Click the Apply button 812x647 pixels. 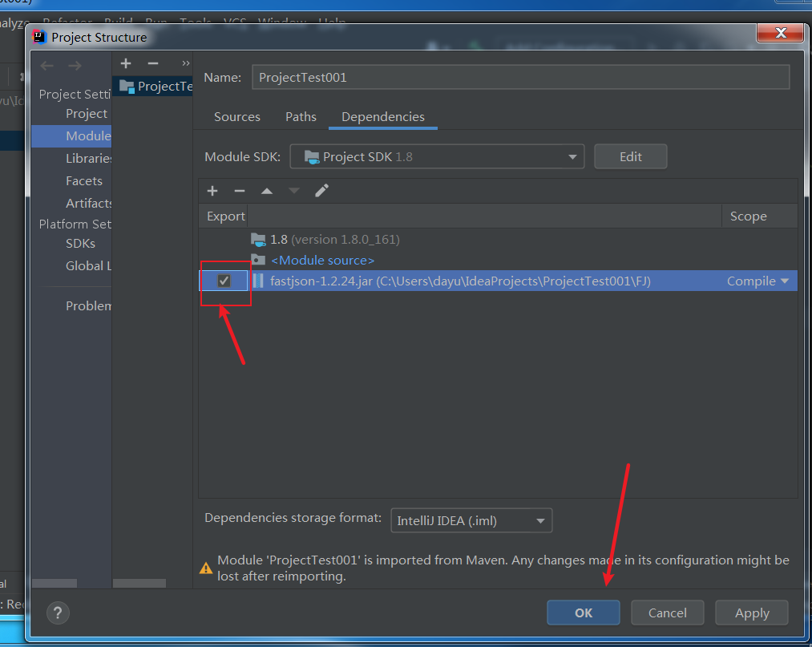tap(752, 613)
